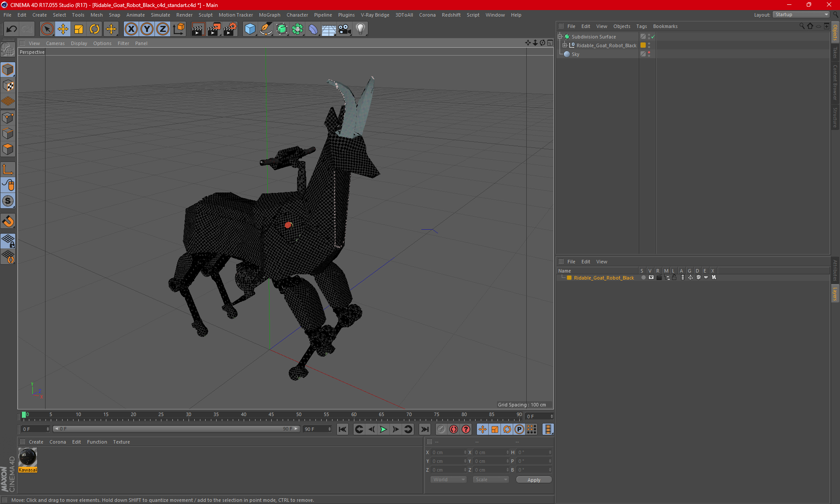Click the Apply button
Image resolution: width=840 pixels, height=504 pixels.
pos(534,480)
